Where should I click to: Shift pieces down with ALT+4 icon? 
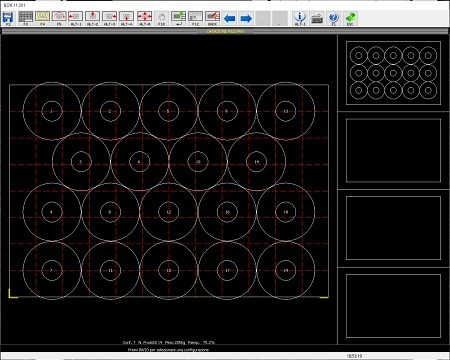click(126, 18)
